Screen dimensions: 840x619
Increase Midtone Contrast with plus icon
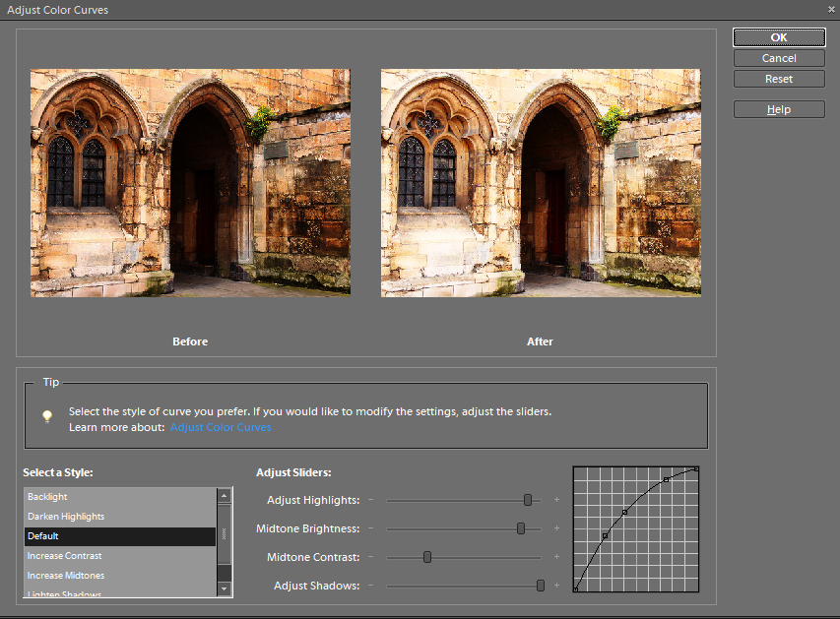[556, 557]
